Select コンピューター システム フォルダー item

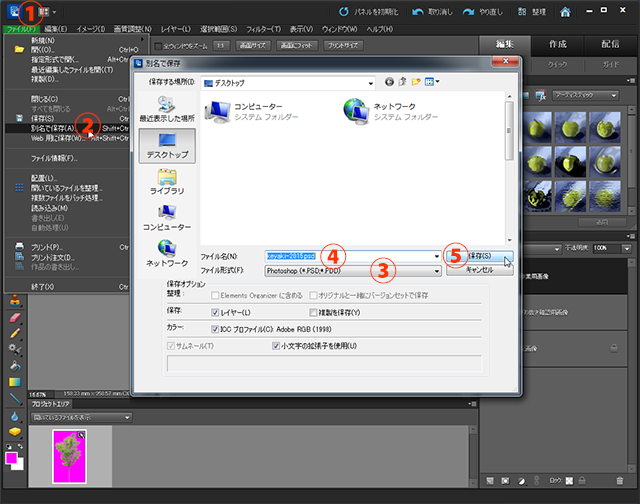pos(252,111)
